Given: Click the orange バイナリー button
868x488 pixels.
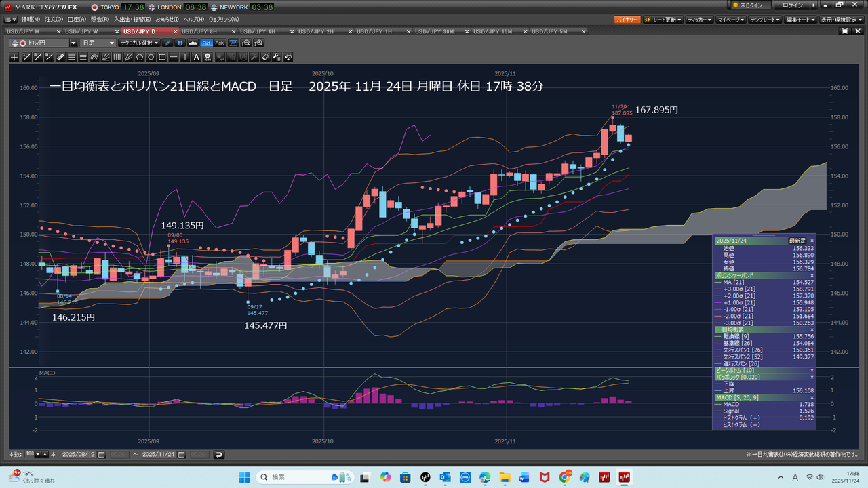Looking at the screenshot, I should (627, 20).
